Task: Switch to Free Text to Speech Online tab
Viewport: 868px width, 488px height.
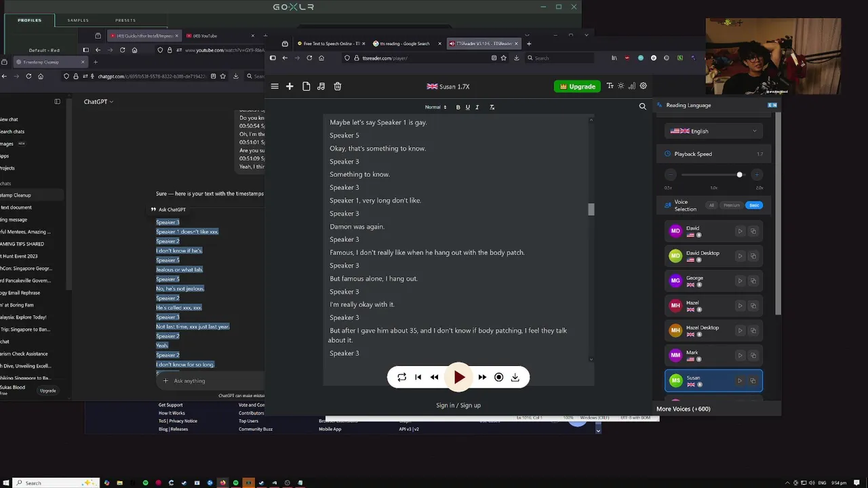Action: click(x=331, y=43)
